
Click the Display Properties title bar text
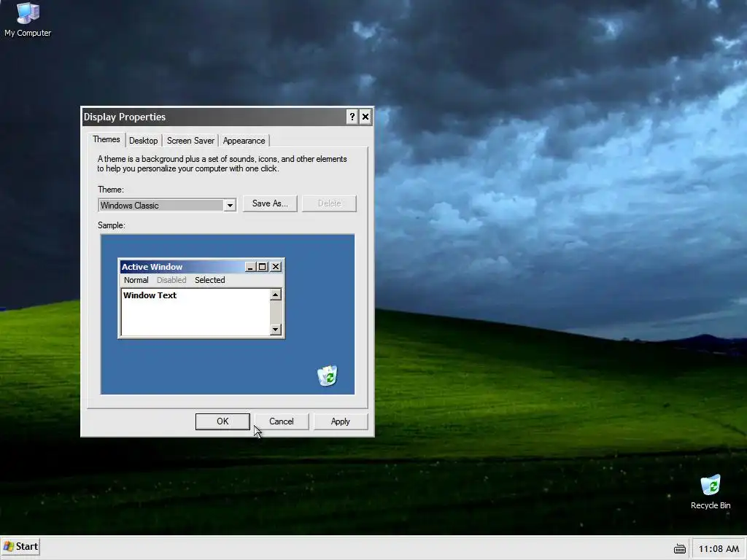point(125,117)
